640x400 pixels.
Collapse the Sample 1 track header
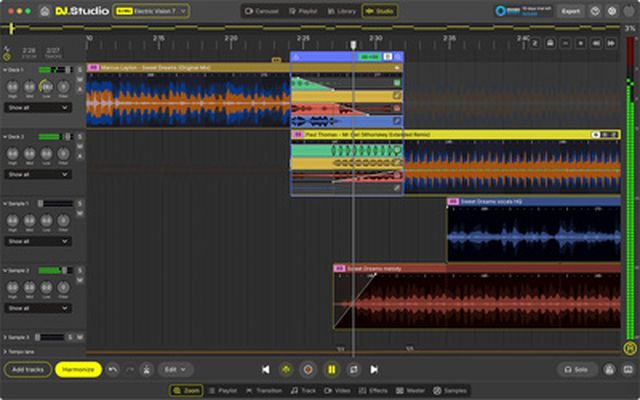[x=5, y=204]
